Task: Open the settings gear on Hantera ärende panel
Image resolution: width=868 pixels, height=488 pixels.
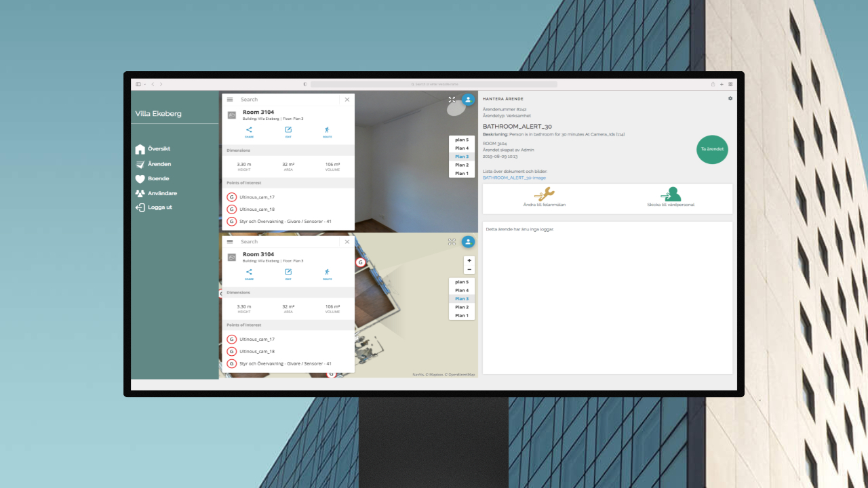Action: click(x=730, y=98)
